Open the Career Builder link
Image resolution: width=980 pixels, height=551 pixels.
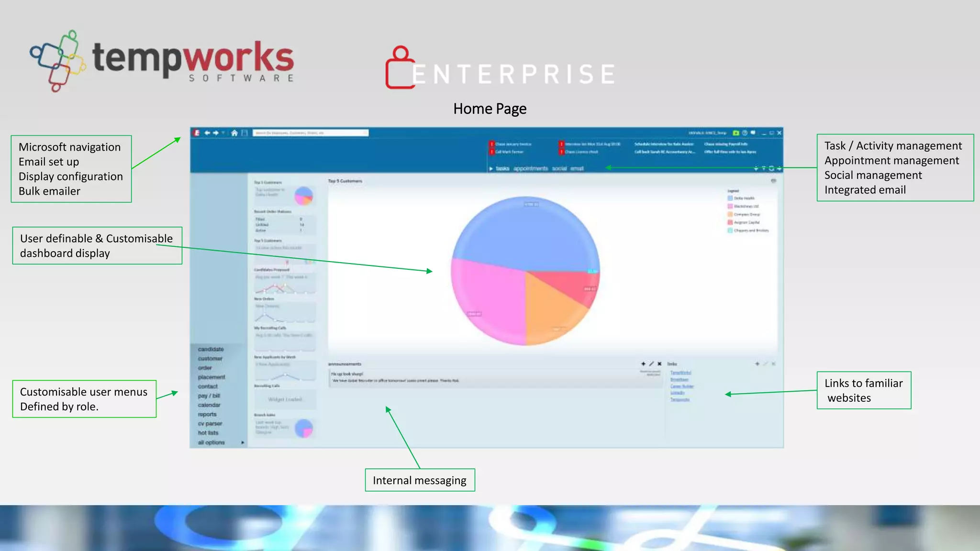pyautogui.click(x=682, y=386)
